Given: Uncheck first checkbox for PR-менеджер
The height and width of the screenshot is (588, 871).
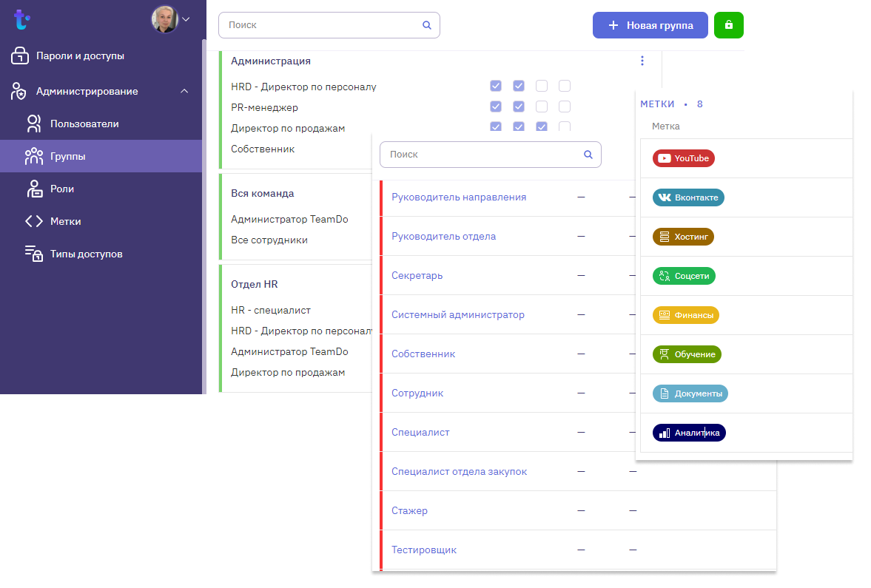Looking at the screenshot, I should click(x=496, y=106).
